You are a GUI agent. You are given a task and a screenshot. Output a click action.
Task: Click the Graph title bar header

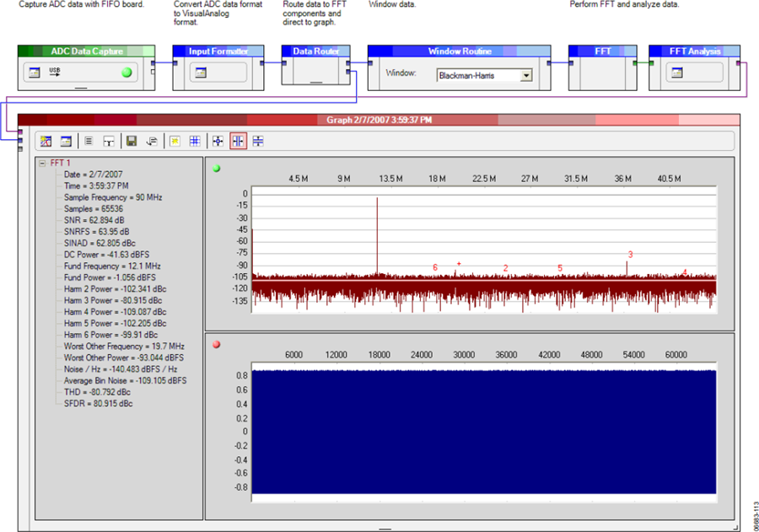[379, 120]
